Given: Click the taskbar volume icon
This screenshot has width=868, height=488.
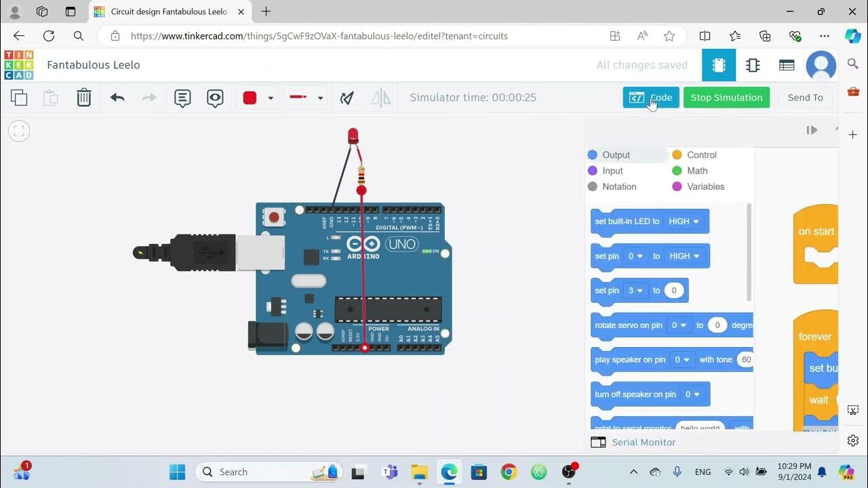Looking at the screenshot, I should [744, 472].
